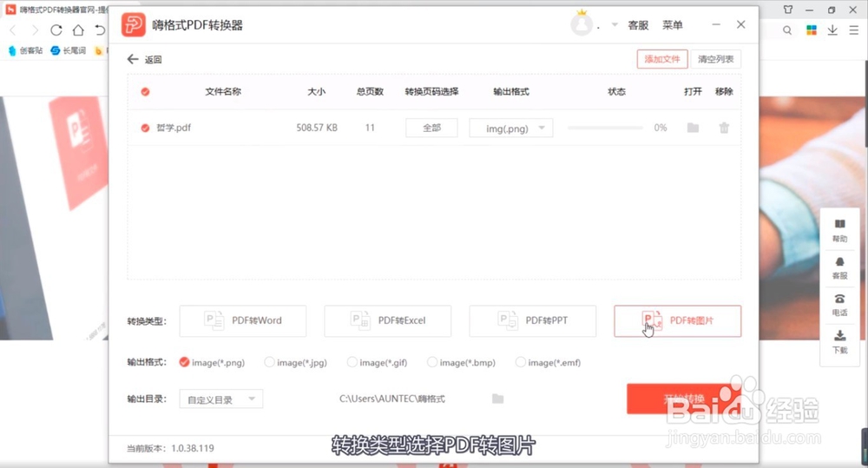
Task: Click the 电话 phone sidebar icon
Action: [839, 305]
